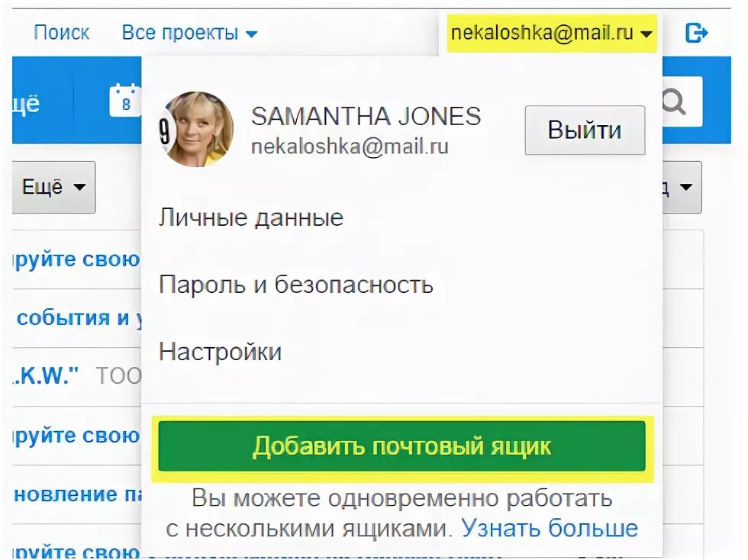The height and width of the screenshot is (560, 748).
Task: Open the Поиск link in top bar
Action: click(61, 33)
